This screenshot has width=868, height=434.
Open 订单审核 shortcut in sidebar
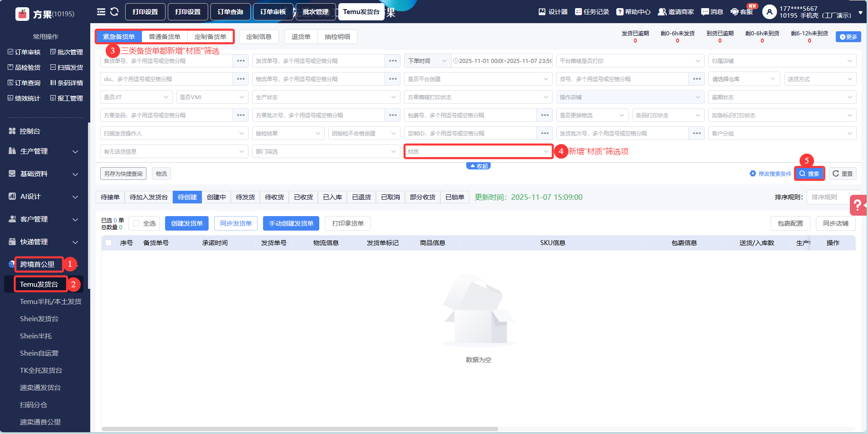[x=24, y=52]
